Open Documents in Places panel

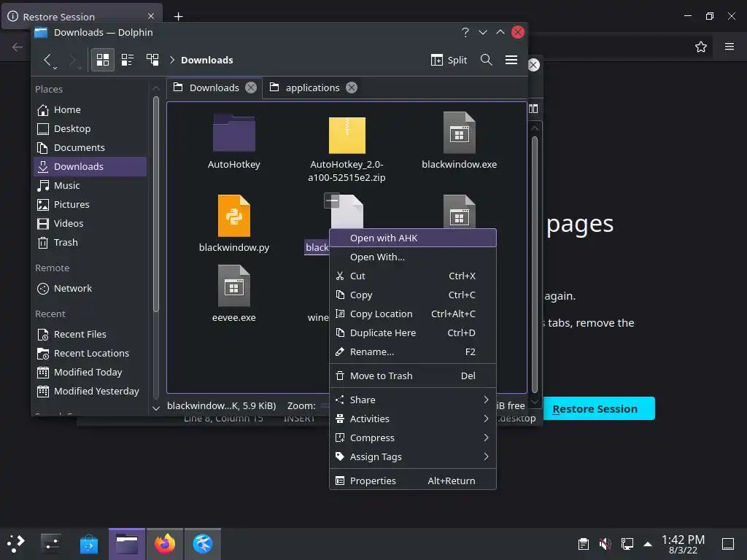90,148
